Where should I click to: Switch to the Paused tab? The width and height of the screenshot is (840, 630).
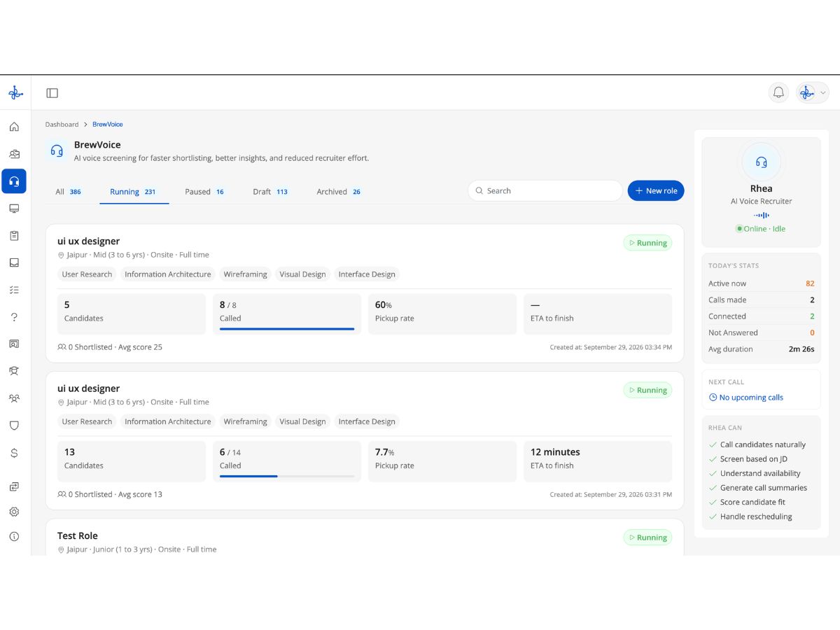204,192
